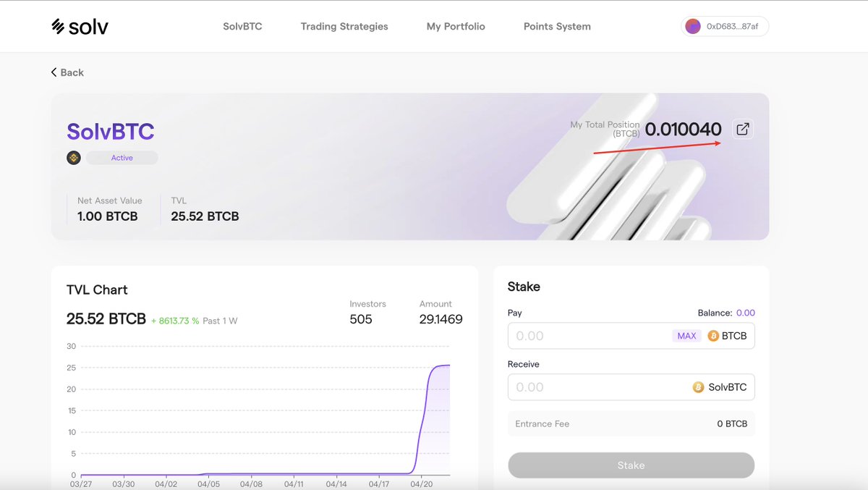
Task: Click the Active status badge
Action: point(122,158)
